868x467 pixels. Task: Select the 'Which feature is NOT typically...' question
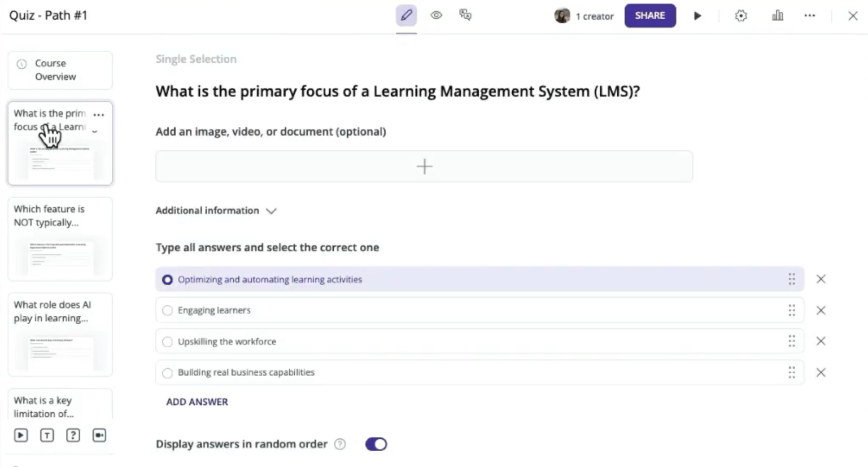(60, 239)
